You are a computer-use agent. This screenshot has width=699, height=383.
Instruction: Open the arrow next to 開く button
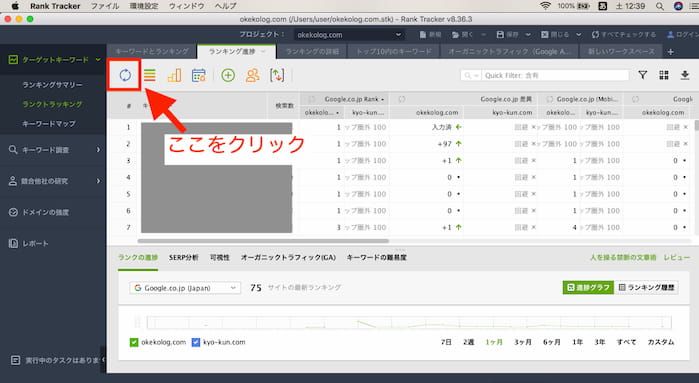coord(483,35)
